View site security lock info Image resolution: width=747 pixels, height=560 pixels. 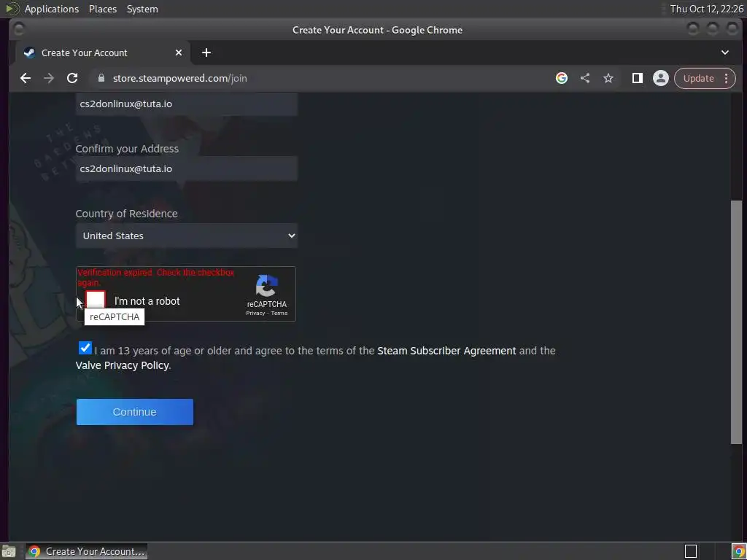(x=101, y=78)
